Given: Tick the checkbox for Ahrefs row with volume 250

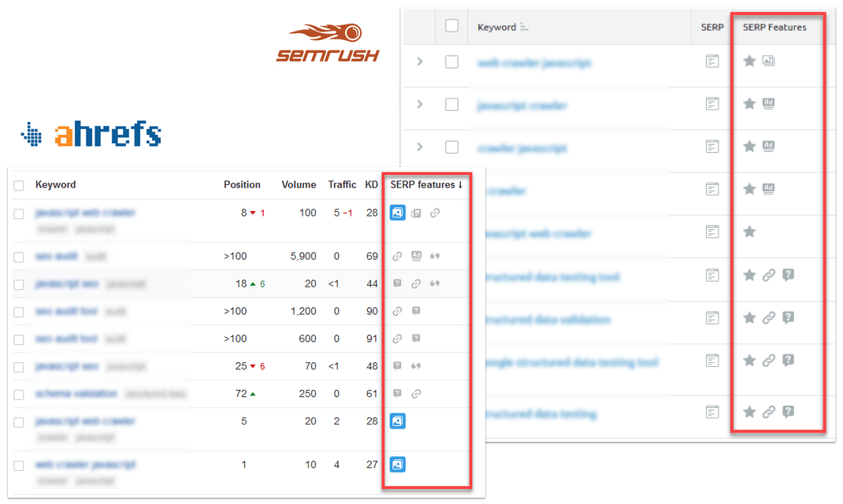Looking at the screenshot, I should pyautogui.click(x=19, y=395).
